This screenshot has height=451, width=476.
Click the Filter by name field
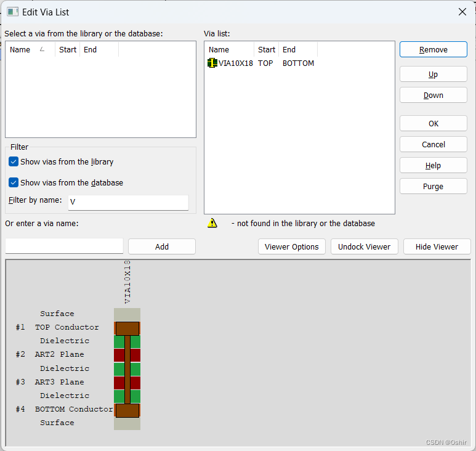(128, 202)
